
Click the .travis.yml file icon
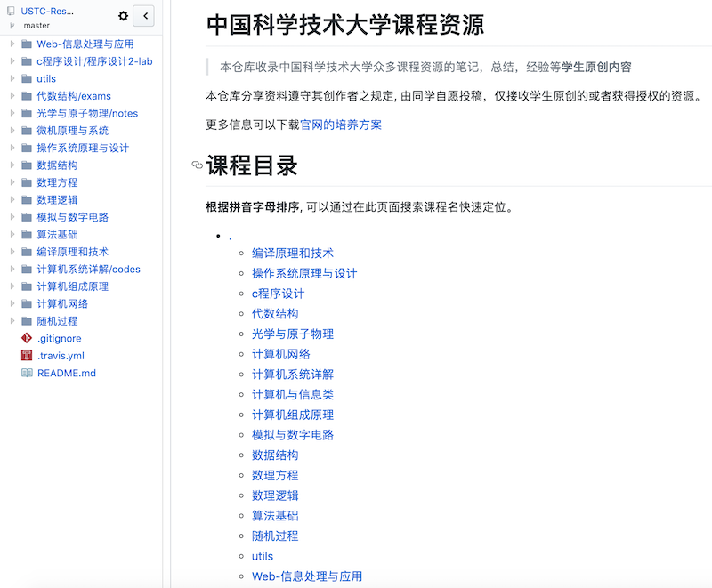point(26,356)
